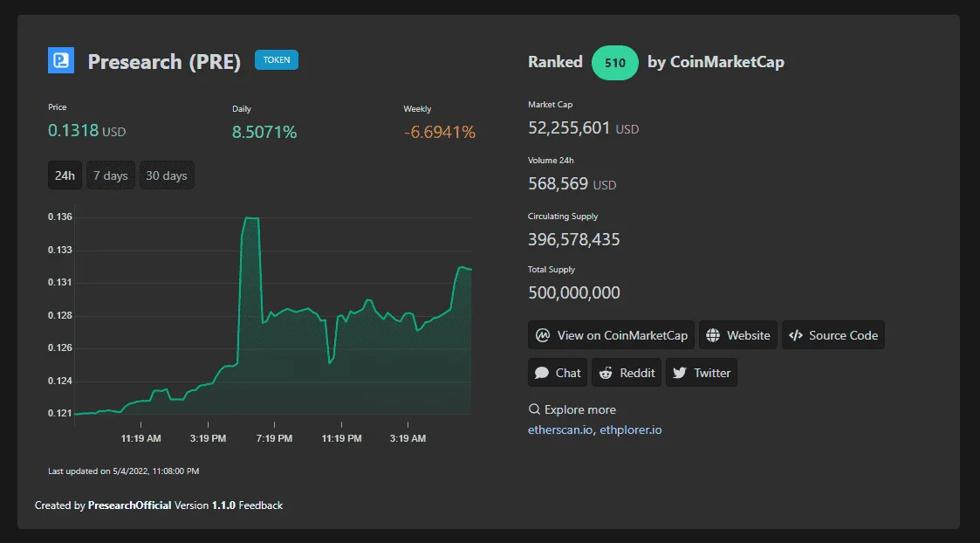Click the 7:19 PM x-axis label
Screen dimensions: 980x543
pyautogui.click(x=274, y=438)
